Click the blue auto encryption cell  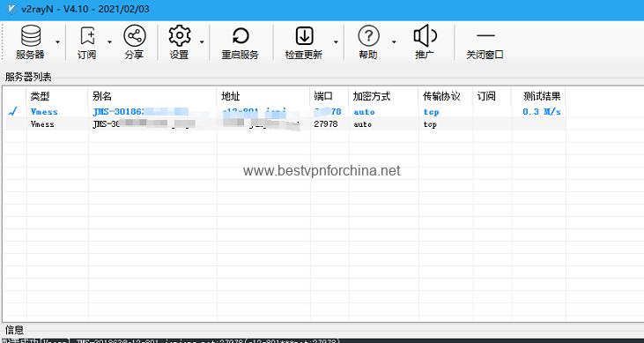364,111
